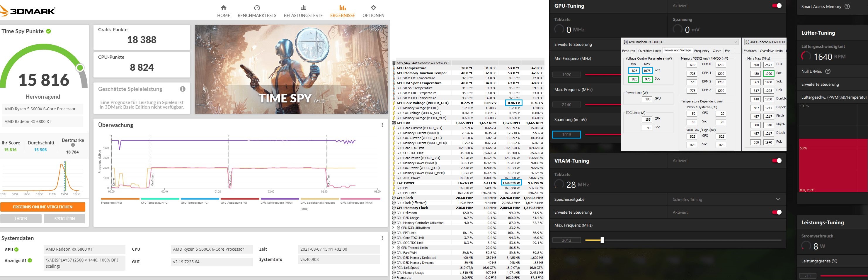Expand GPU Thermal Limits in sensor list
Viewport: 868px width, 280px height.
[393, 248]
